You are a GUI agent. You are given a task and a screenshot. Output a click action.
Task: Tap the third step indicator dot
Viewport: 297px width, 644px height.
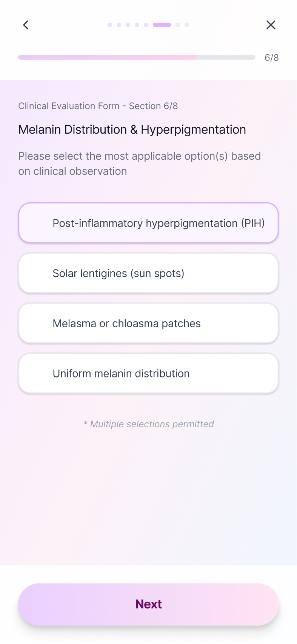[x=128, y=25]
